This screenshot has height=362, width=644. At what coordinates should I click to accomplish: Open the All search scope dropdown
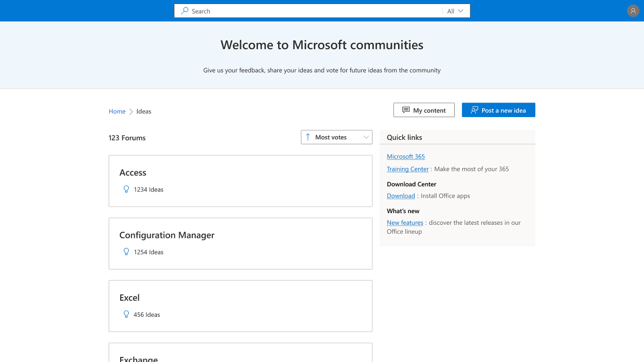point(456,11)
